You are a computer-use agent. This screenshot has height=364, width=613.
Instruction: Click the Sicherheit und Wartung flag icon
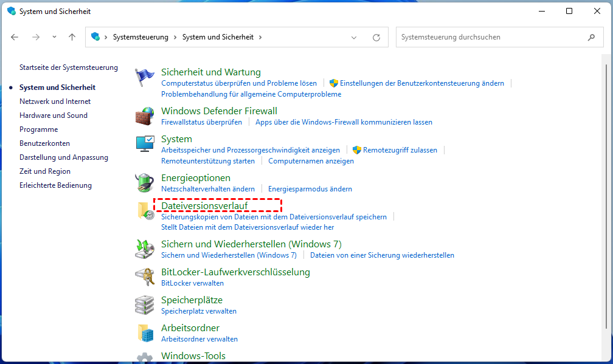[x=145, y=77]
